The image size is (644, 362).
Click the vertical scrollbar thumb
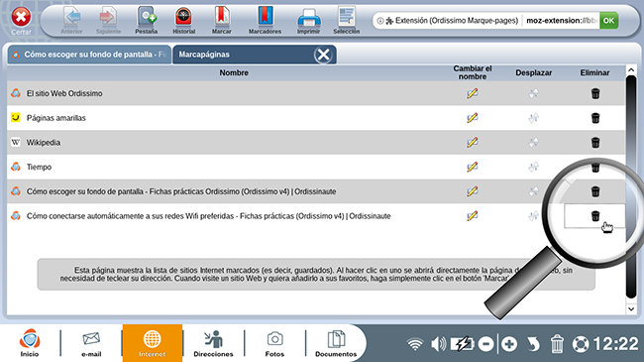tap(631, 186)
